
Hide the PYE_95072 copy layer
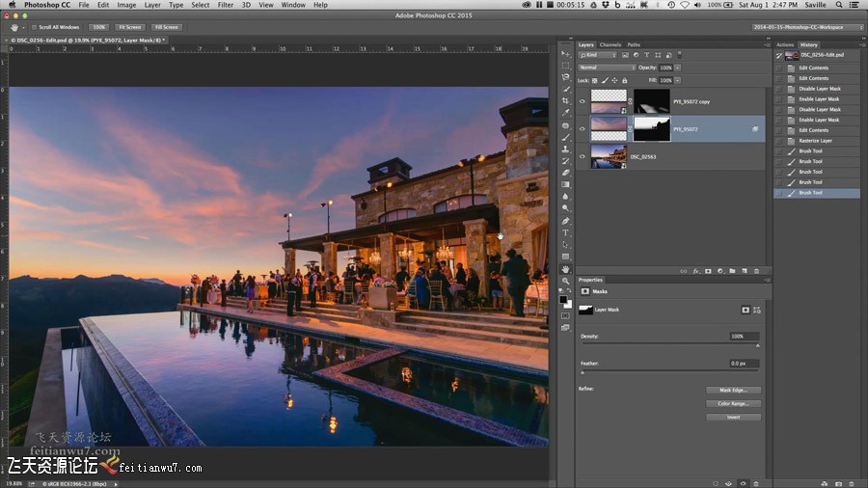(582, 101)
